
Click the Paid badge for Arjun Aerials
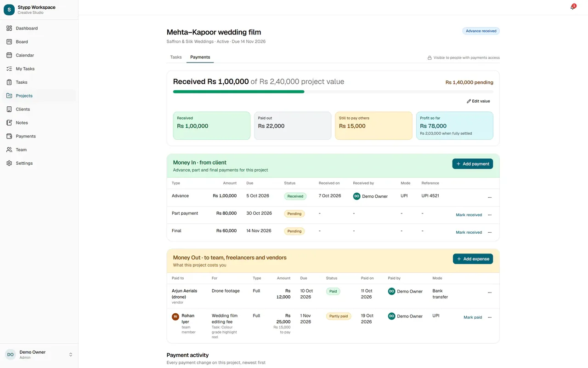(x=333, y=291)
